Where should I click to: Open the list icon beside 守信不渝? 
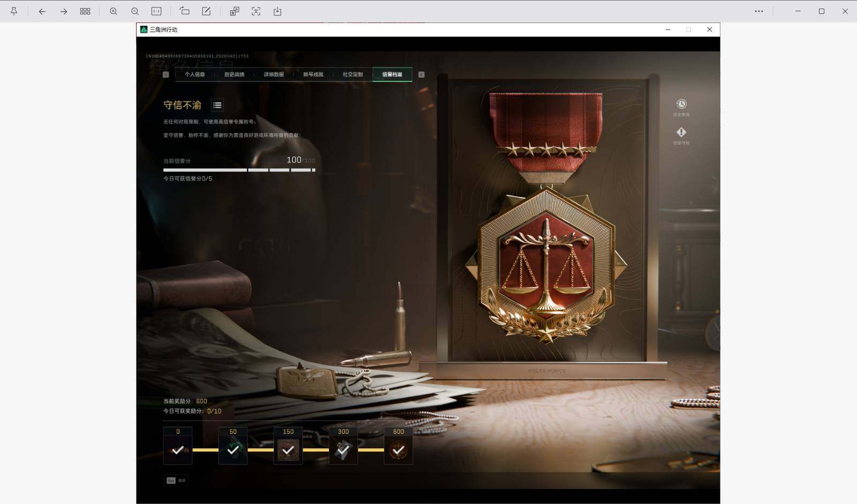[217, 106]
